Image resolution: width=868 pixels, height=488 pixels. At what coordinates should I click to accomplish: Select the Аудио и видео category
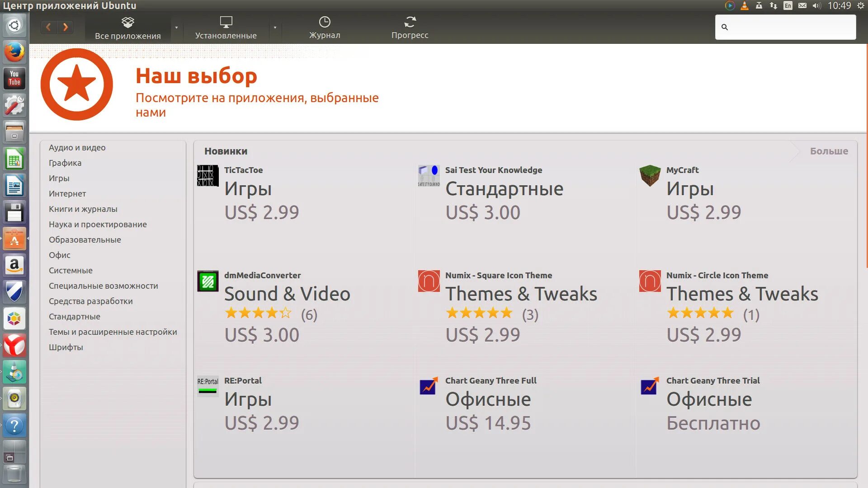(x=77, y=147)
